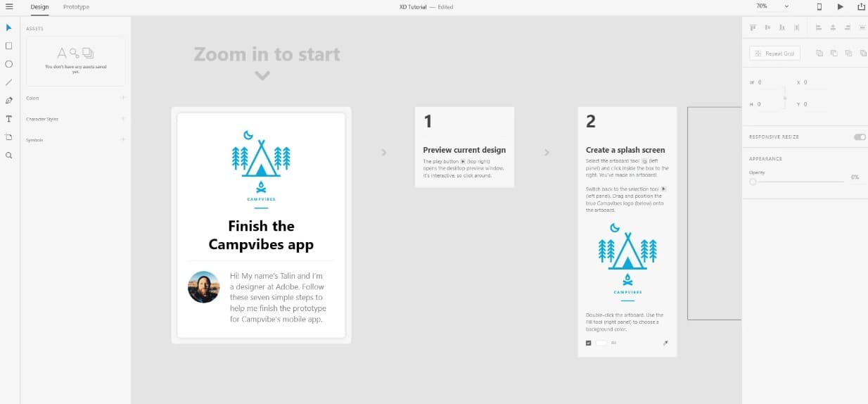Choose the Select arrow tool
Screen dimensions: 868x404
8,27
